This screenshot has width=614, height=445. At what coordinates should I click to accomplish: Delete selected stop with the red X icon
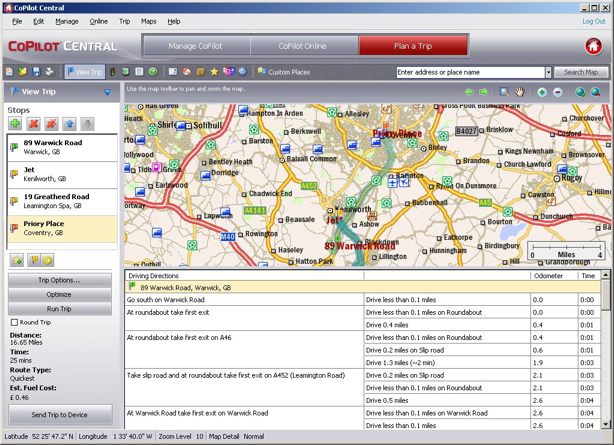[34, 124]
